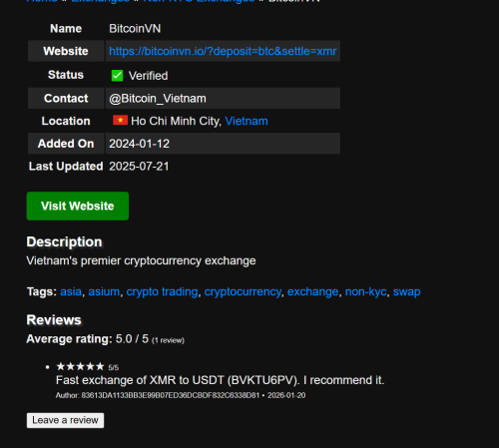The image size is (499, 448).
Task: Open the Vietnam location link
Action: [x=247, y=121]
